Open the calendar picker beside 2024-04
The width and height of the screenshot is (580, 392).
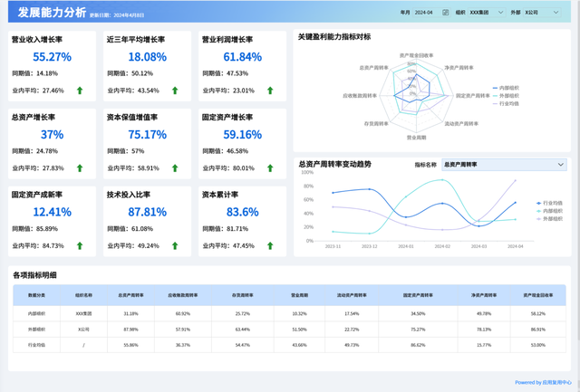tap(445, 13)
